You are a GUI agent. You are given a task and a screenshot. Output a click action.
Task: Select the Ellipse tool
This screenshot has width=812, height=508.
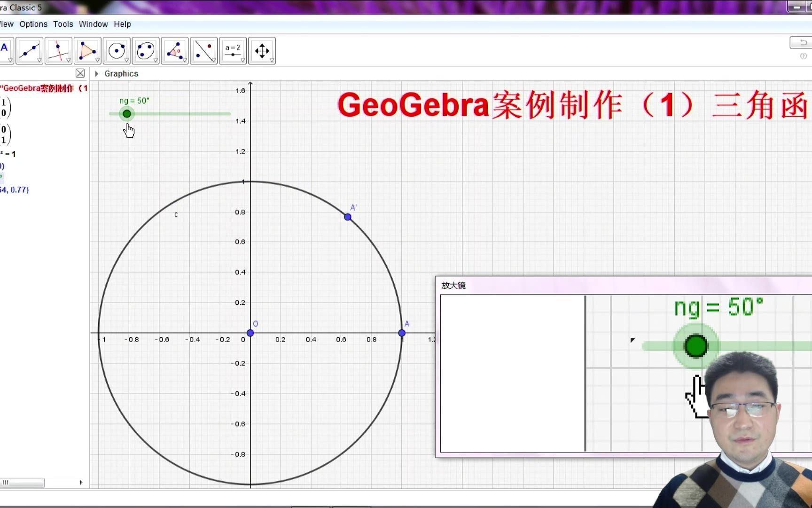click(x=146, y=50)
